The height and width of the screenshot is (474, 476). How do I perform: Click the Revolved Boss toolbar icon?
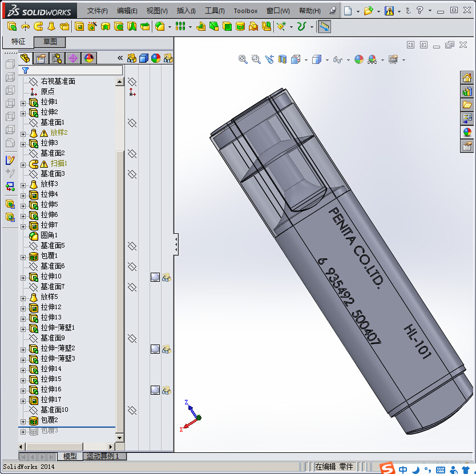[25, 27]
